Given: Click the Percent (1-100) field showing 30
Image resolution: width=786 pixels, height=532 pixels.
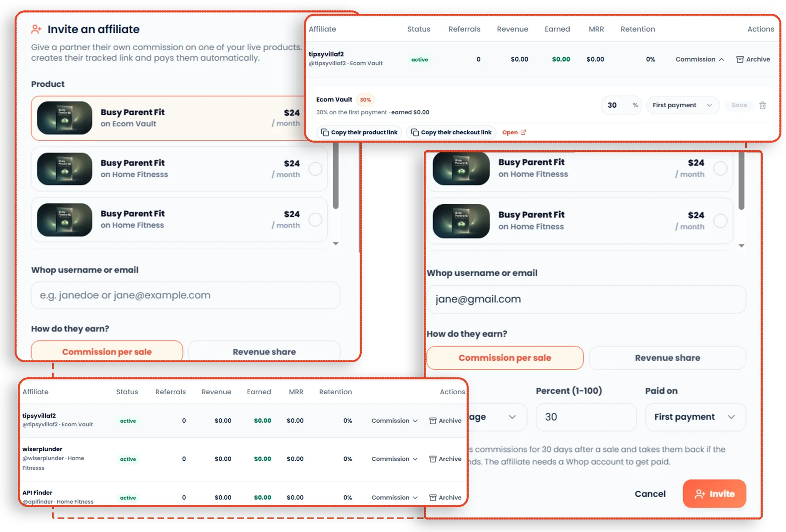Looking at the screenshot, I should (x=586, y=417).
